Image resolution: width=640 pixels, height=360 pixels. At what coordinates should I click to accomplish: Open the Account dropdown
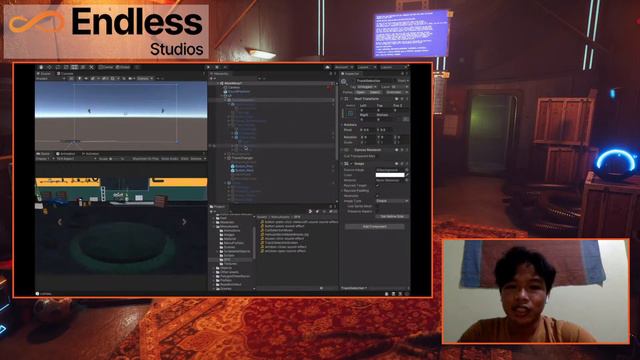tap(343, 67)
